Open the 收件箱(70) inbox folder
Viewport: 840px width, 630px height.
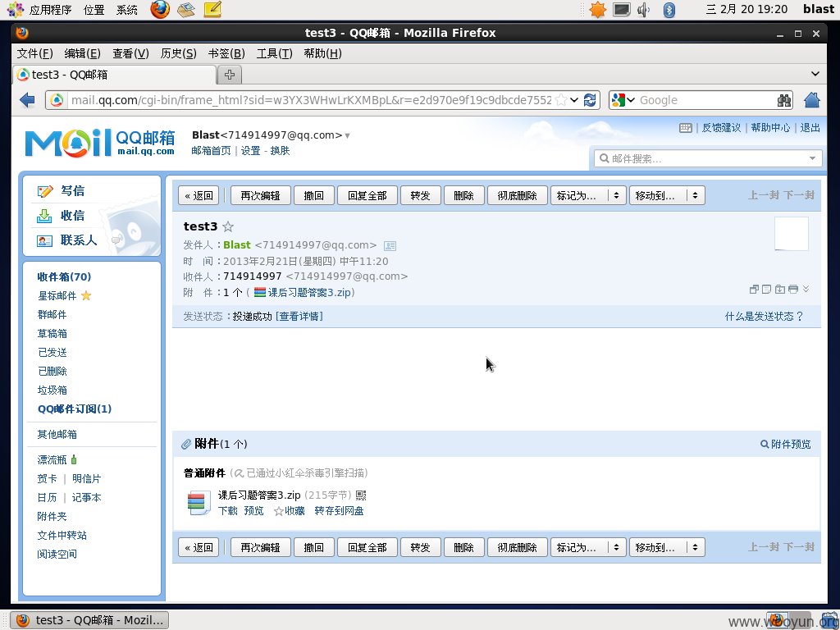click(x=64, y=277)
